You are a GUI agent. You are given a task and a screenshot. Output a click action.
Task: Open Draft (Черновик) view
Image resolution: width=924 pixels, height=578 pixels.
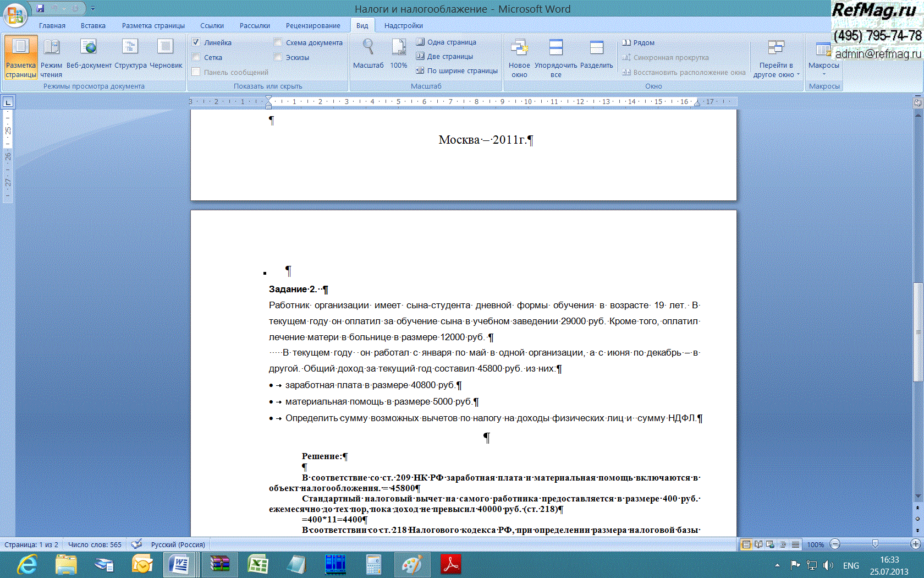[166, 55]
